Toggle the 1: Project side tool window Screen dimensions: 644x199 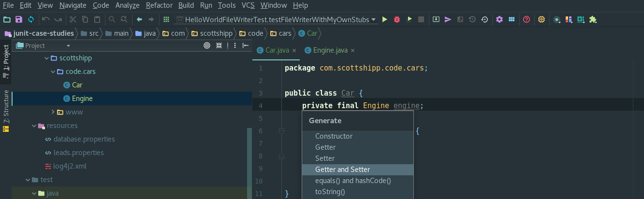(6, 61)
